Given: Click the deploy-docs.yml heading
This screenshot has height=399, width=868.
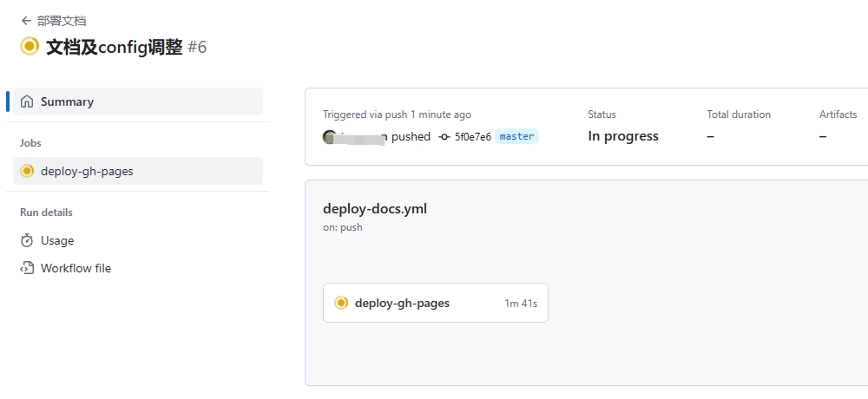Looking at the screenshot, I should click(x=375, y=209).
